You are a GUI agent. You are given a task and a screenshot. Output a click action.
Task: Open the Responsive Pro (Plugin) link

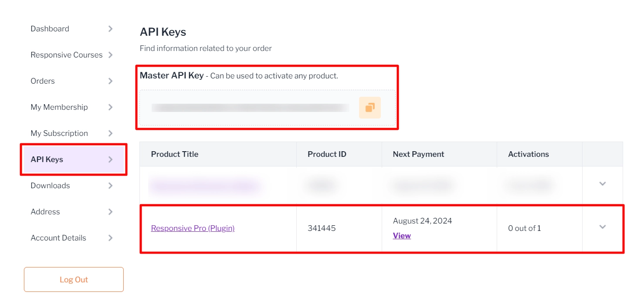tap(193, 228)
